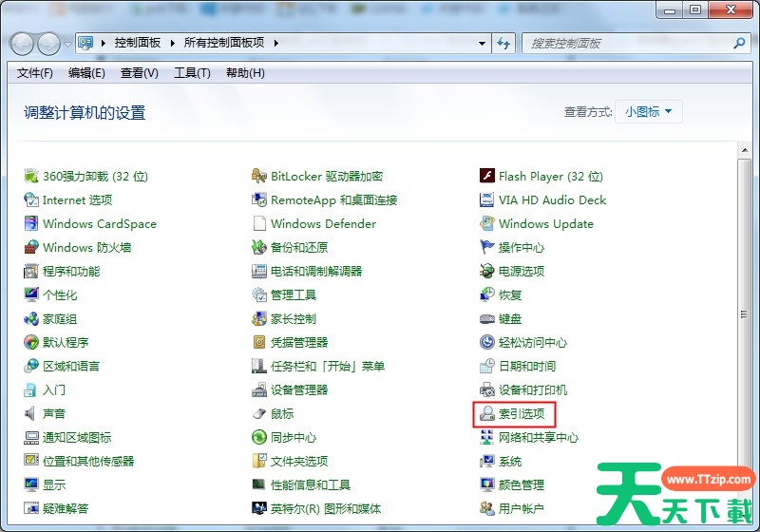
Task: Click the 显示 link
Action: tap(54, 485)
